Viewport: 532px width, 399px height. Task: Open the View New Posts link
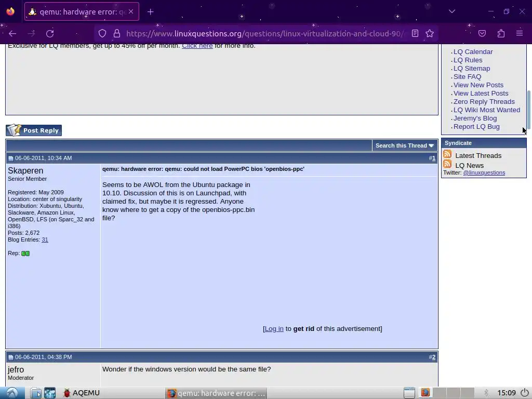point(478,85)
